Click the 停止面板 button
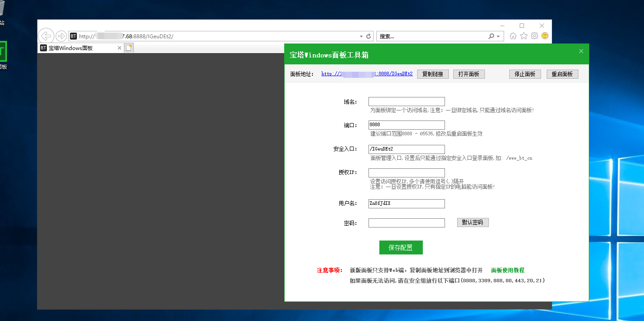The image size is (644, 321). (525, 74)
